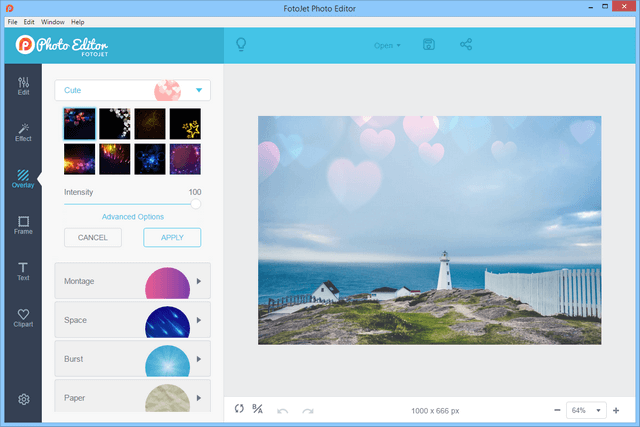Open settings gear in sidebar
Screen dimensions: 640x427
click(x=23, y=400)
